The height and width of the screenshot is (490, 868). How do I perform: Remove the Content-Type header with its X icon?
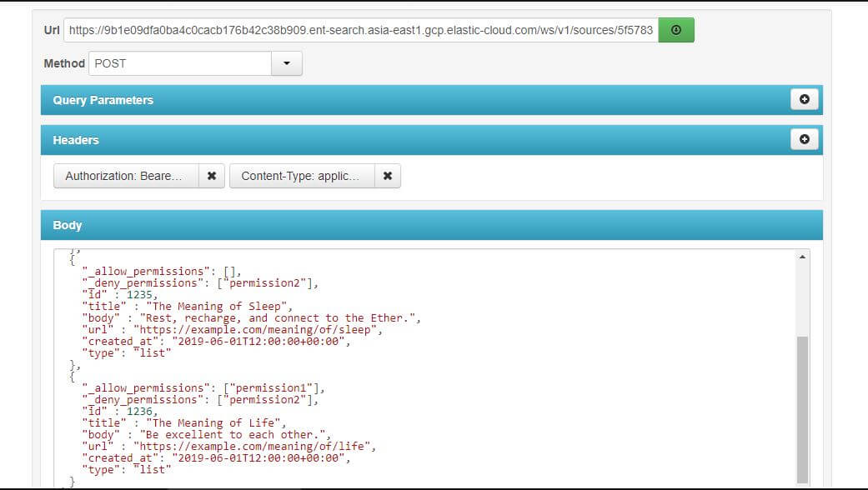[388, 176]
